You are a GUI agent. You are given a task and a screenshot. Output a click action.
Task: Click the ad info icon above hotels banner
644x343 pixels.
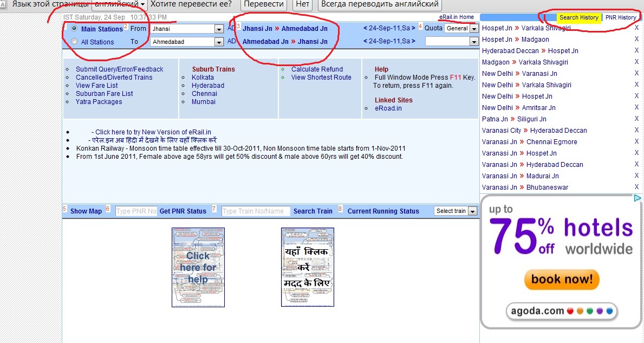[x=638, y=199]
